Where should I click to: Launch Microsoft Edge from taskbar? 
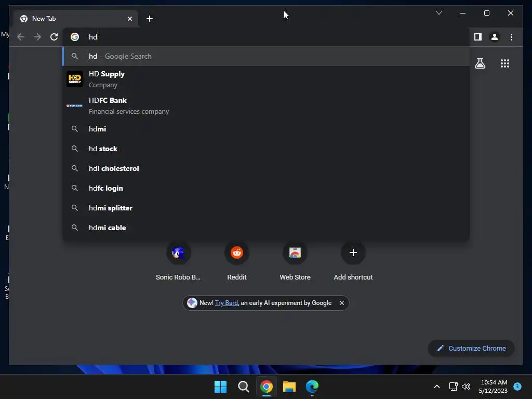312,387
